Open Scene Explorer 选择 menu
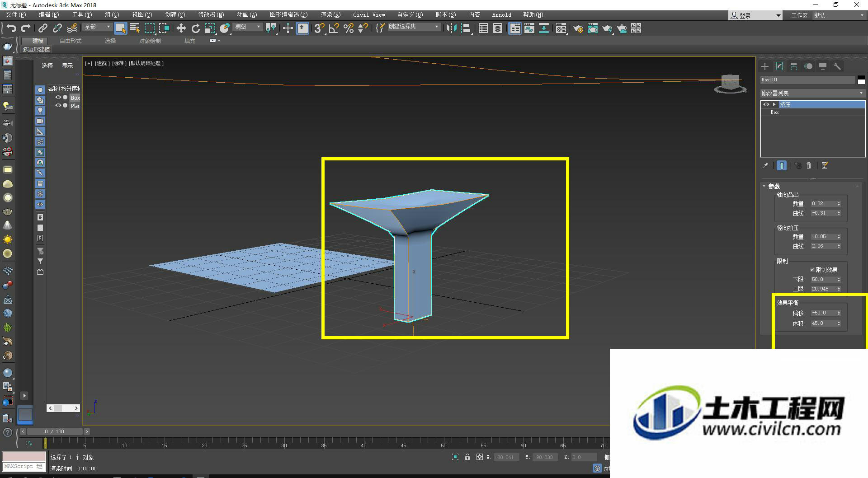The image size is (868, 478). click(x=47, y=66)
